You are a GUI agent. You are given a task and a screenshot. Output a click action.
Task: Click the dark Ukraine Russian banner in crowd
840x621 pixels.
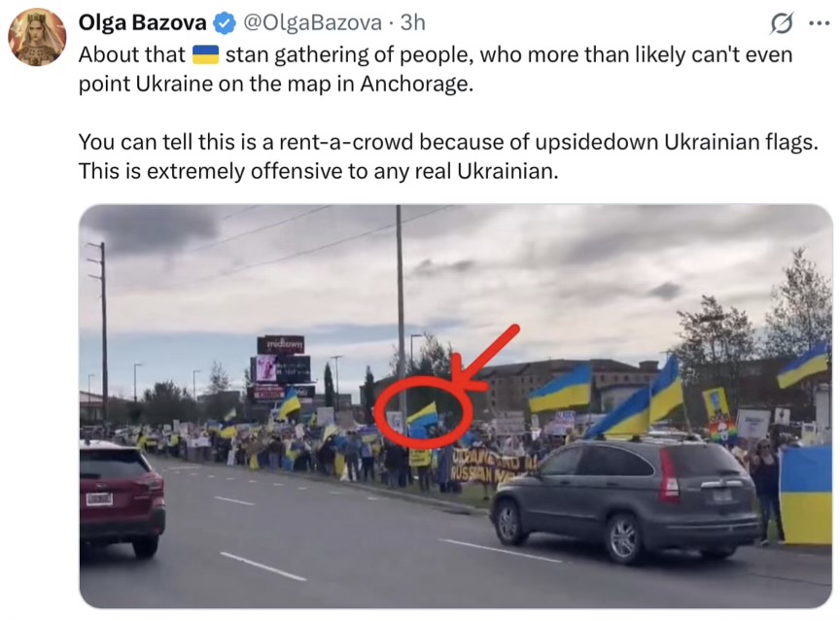pos(492,466)
